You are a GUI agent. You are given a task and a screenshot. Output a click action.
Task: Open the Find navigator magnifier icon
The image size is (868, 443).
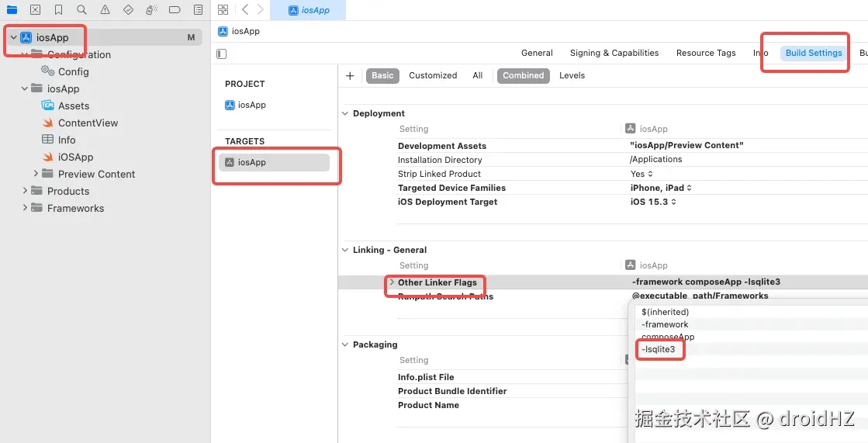coord(81,10)
